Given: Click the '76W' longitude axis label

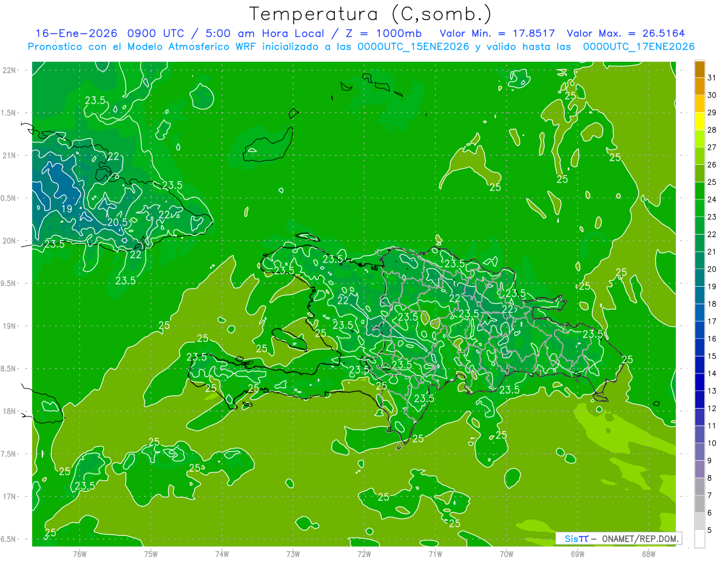Looking at the screenshot, I should 79,554.
